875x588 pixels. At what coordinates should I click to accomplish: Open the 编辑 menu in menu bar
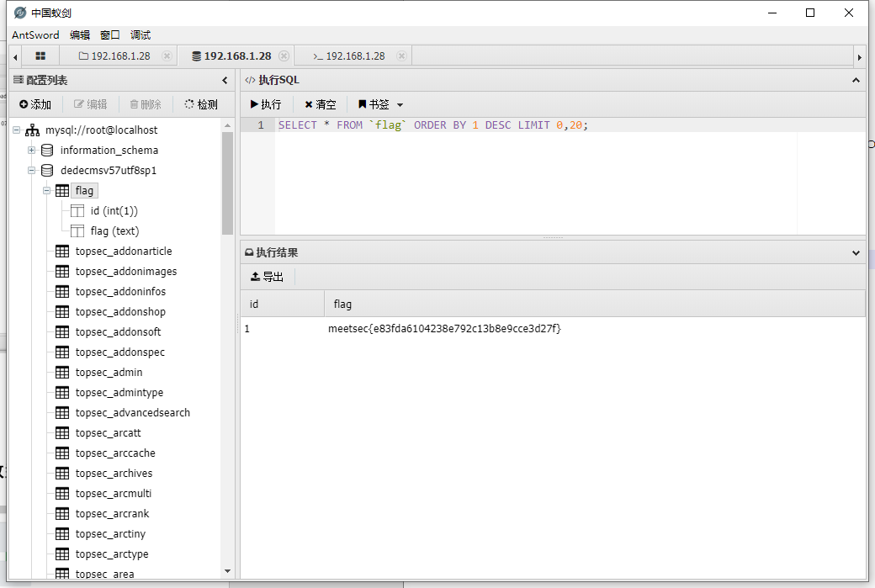point(80,34)
